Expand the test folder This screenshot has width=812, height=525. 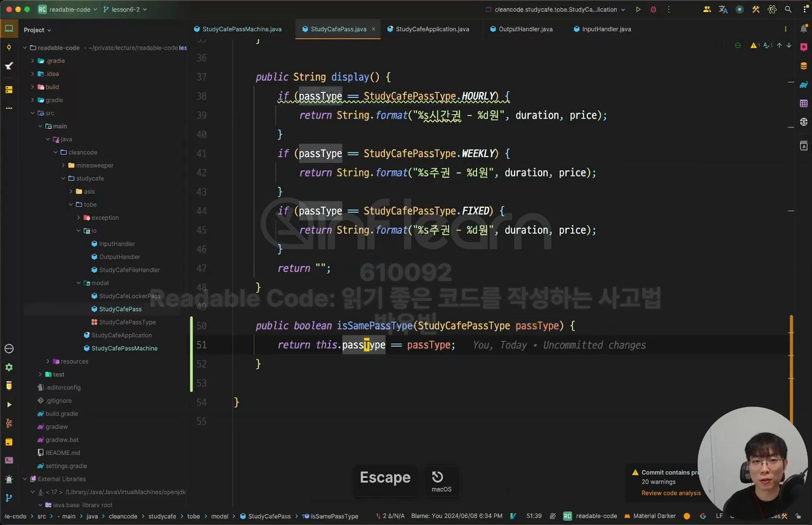pyautogui.click(x=40, y=374)
